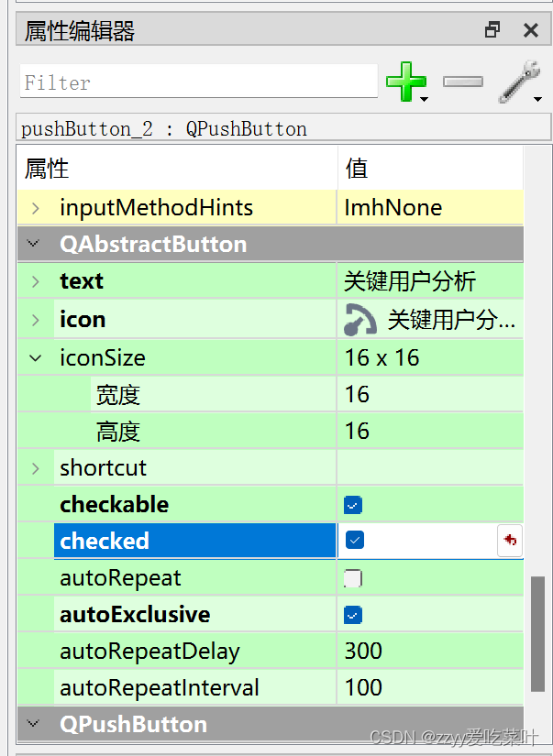Image resolution: width=553 pixels, height=756 pixels.
Task: Toggle the checkable checkbox
Action: (x=353, y=505)
